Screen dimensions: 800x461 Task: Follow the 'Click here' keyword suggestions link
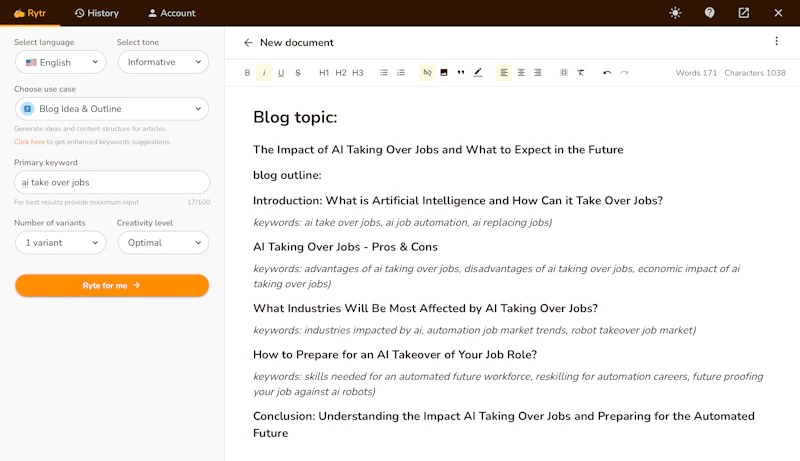tap(29, 142)
